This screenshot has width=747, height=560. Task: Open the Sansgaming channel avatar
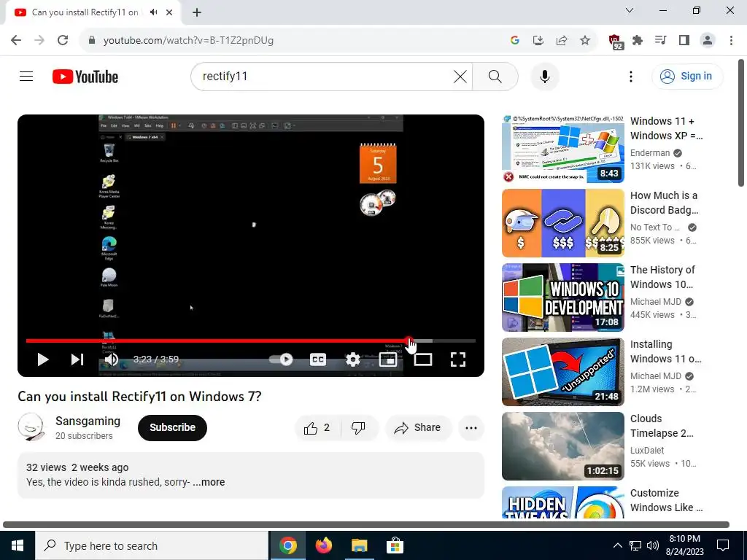click(31, 427)
